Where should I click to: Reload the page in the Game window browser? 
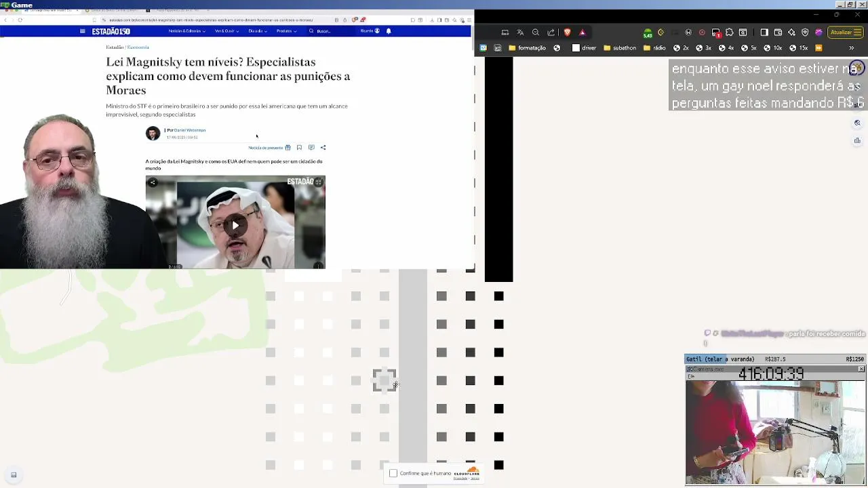pos(20,20)
